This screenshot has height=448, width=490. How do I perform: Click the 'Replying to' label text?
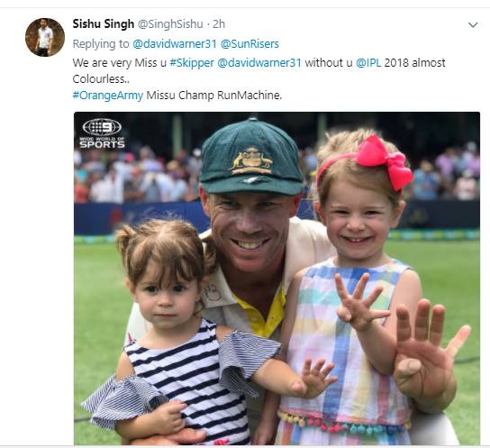(x=101, y=44)
